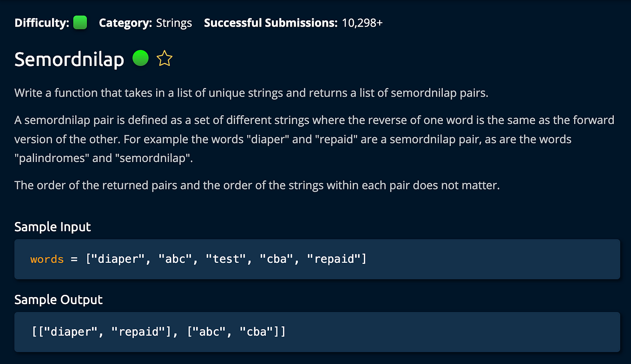Image resolution: width=631 pixels, height=364 pixels.
Task: Click the Sample Input heading
Action: [x=53, y=227]
